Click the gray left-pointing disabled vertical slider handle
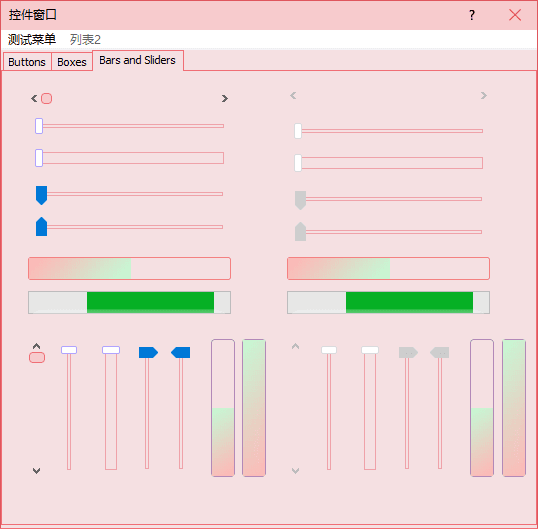538x529 pixels. [x=440, y=352]
